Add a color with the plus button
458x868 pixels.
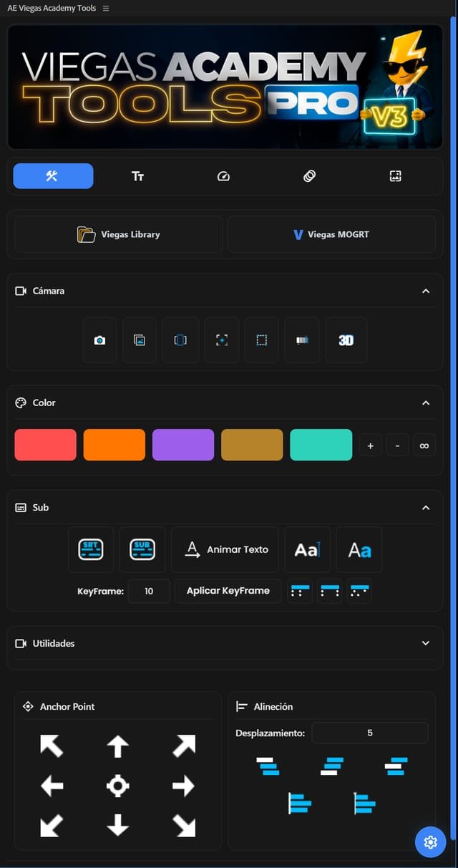click(x=370, y=445)
